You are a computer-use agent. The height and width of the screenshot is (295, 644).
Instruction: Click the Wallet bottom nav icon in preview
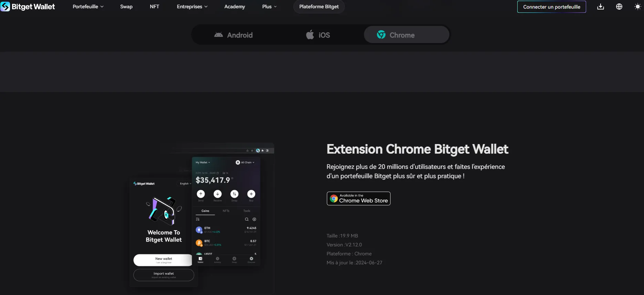coord(200,260)
